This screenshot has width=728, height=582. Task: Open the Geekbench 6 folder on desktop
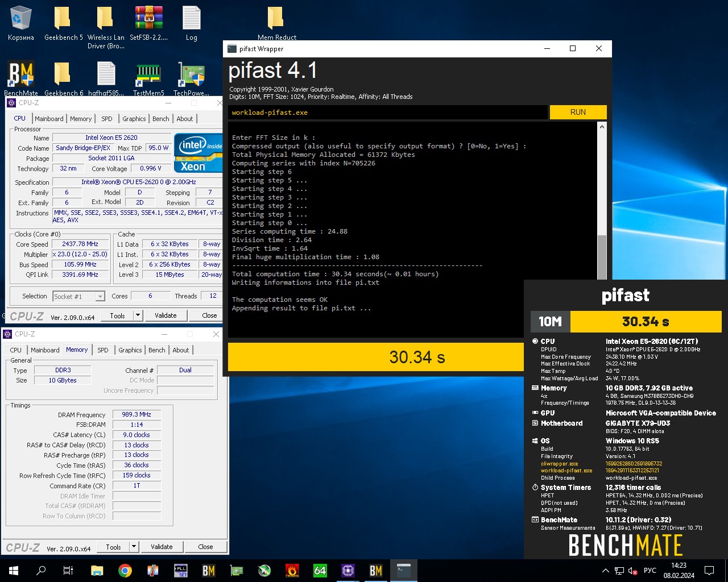click(63, 78)
